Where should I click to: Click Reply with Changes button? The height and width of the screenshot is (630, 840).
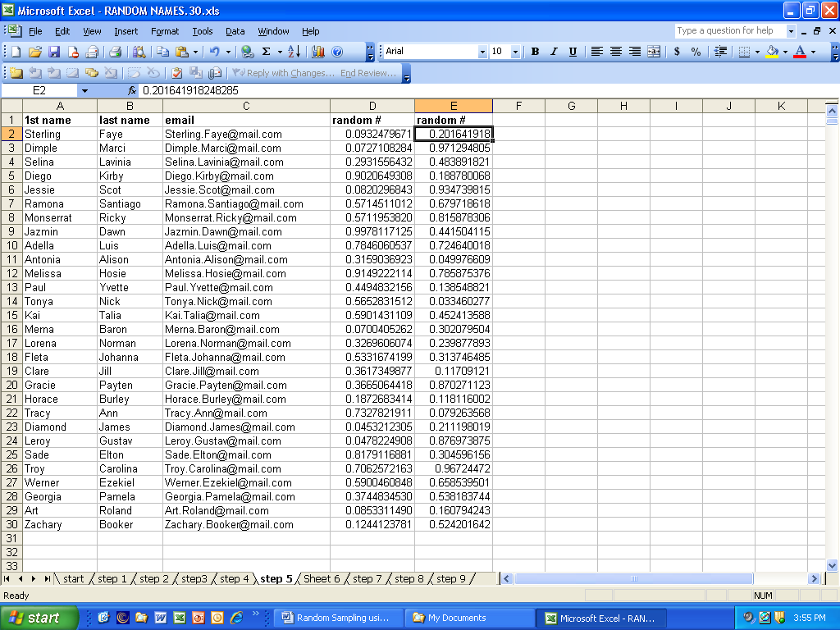[x=284, y=73]
